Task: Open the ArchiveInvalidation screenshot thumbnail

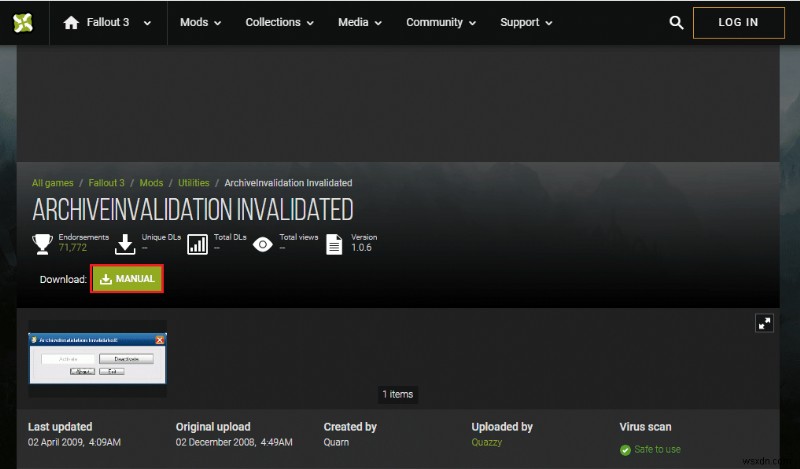Action: click(x=97, y=358)
